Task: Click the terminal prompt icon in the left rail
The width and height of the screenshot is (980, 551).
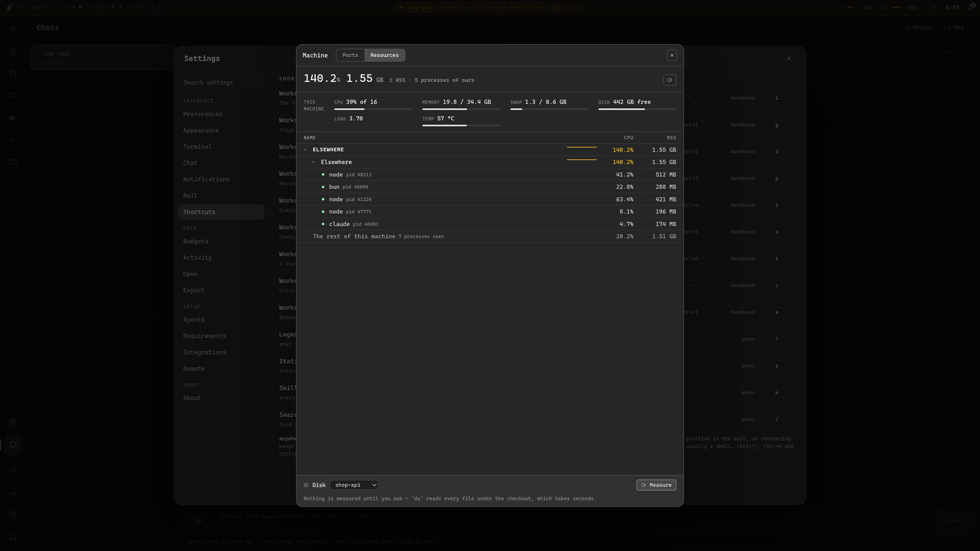Action: tap(13, 139)
